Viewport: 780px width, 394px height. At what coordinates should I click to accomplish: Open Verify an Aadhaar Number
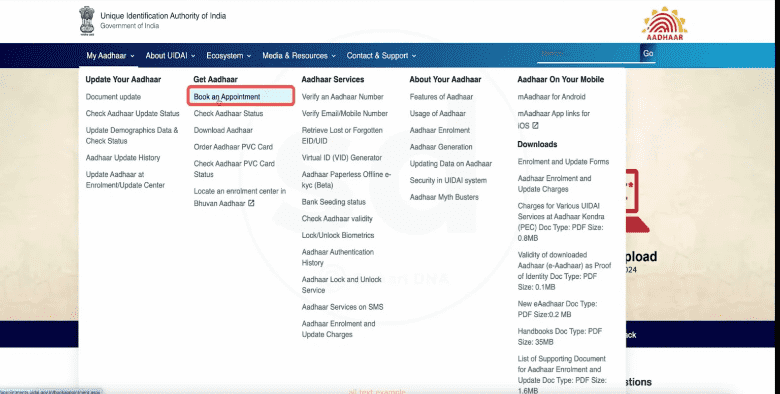(x=342, y=97)
